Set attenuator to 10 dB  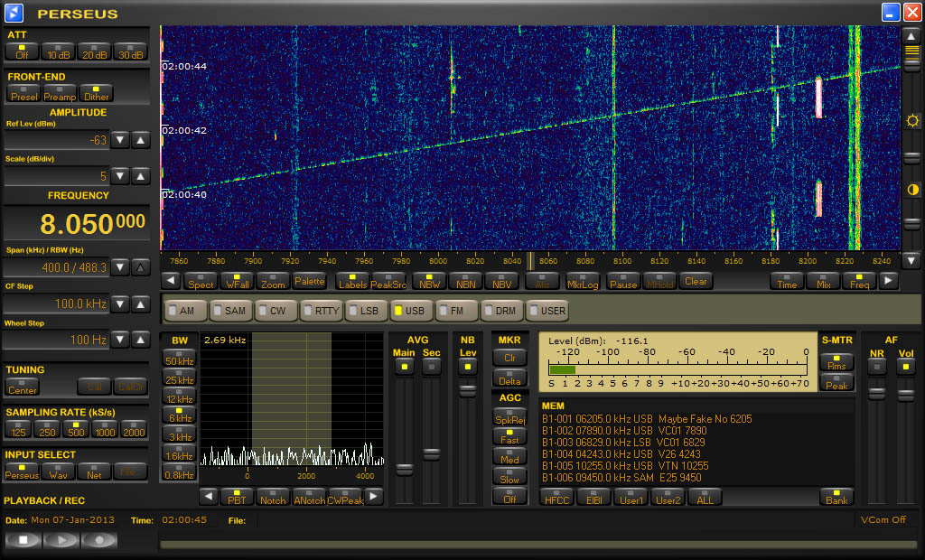click(59, 51)
